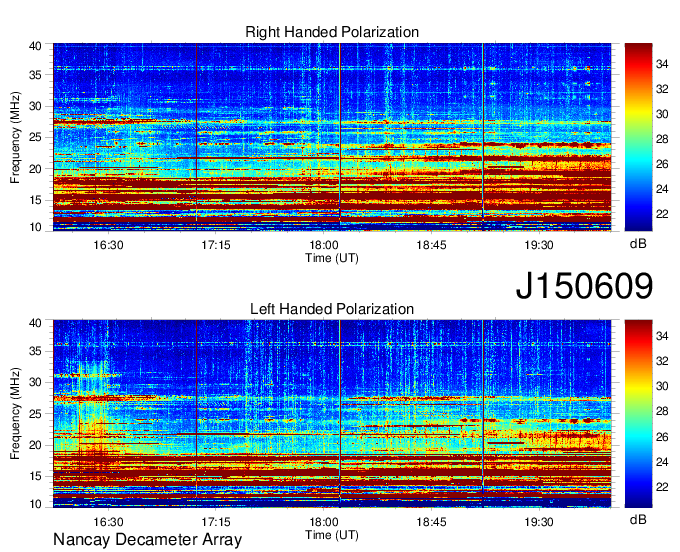
Task: Click Time (UT) label under Right Handed plot
Action: click(x=332, y=258)
